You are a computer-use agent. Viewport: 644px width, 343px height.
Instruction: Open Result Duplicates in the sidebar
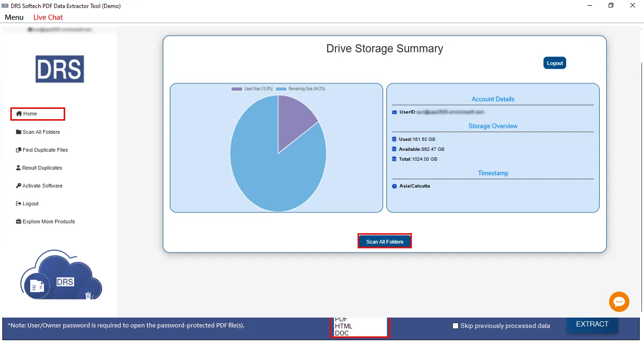(39, 168)
